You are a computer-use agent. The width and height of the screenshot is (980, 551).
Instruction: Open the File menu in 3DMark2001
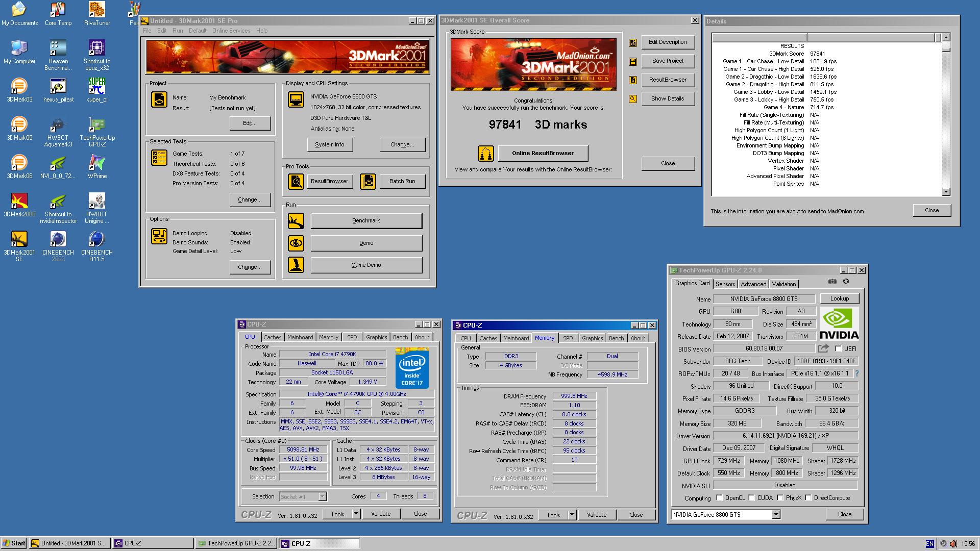tap(147, 31)
